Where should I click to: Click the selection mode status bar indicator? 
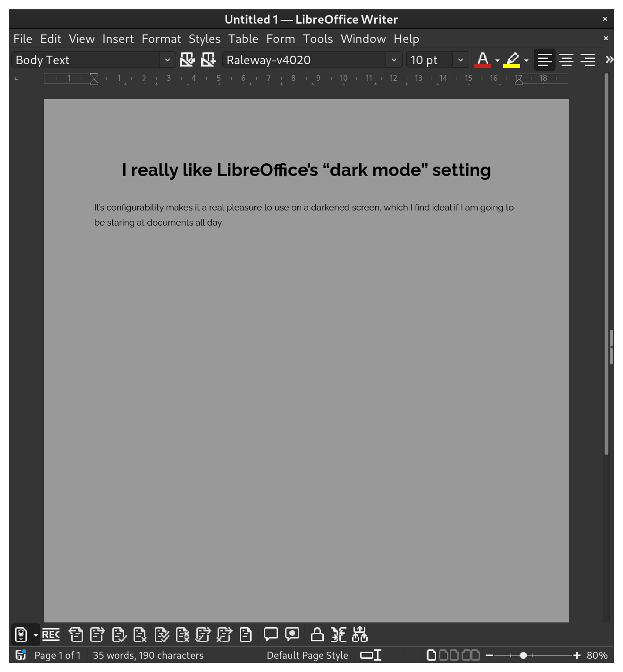tap(371, 655)
